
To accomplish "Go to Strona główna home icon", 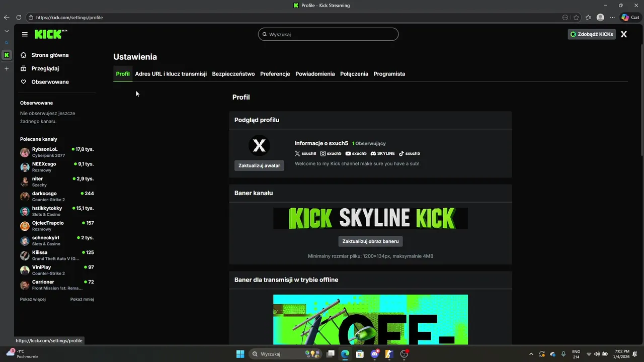I will tap(24, 55).
